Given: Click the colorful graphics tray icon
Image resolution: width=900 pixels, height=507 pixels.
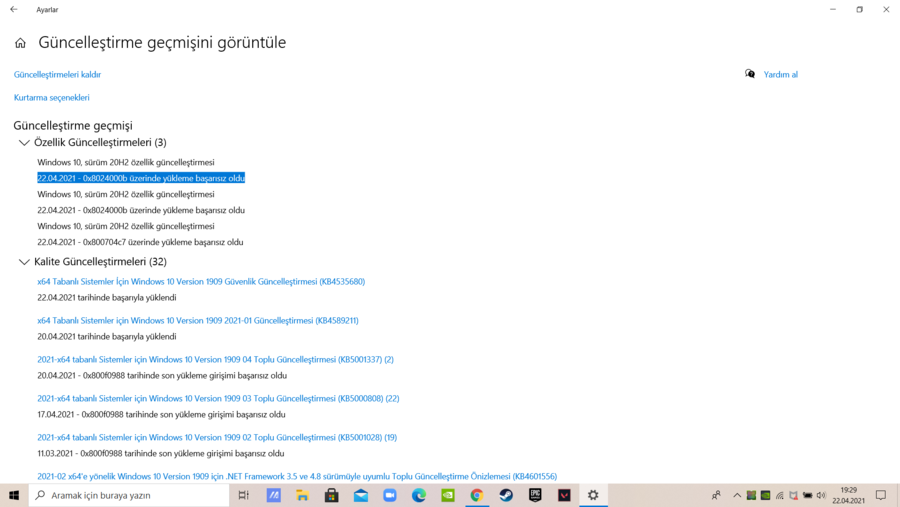Looking at the screenshot, I should [751, 495].
